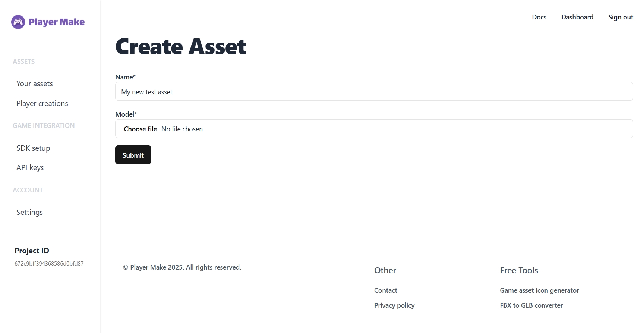Go to Dashboard in top navigation
The image size is (644, 333).
[x=577, y=17]
